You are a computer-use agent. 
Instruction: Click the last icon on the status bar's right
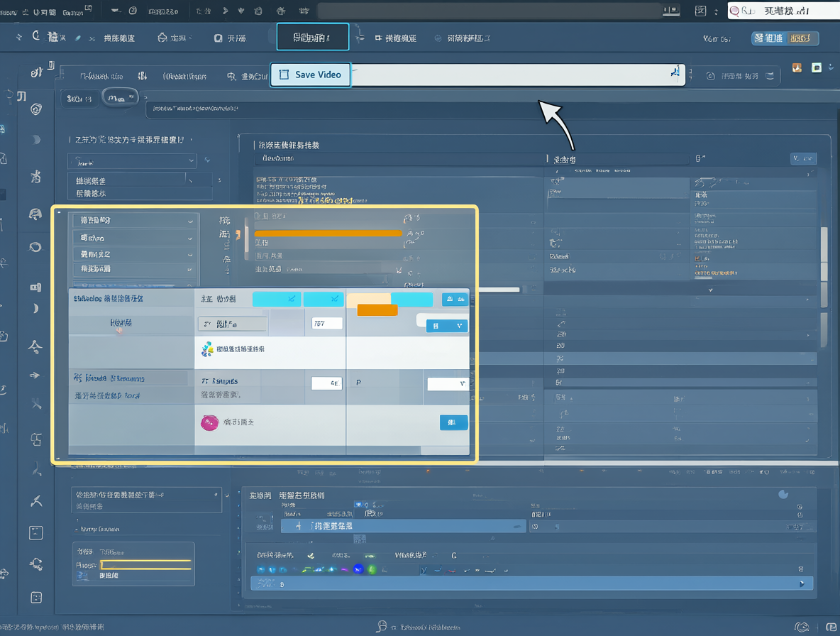pos(832,626)
